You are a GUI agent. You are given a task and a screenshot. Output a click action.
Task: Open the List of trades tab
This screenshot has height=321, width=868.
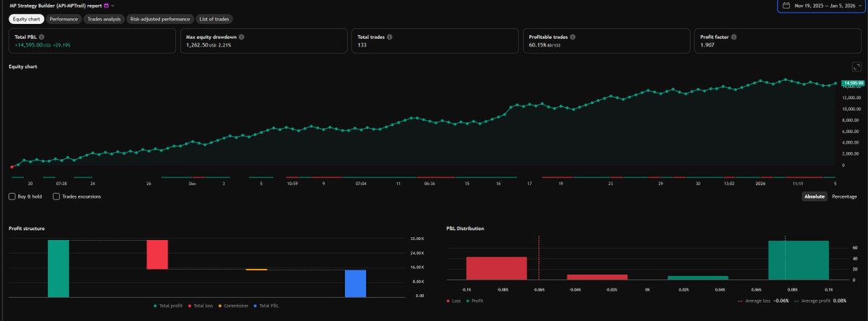point(215,19)
